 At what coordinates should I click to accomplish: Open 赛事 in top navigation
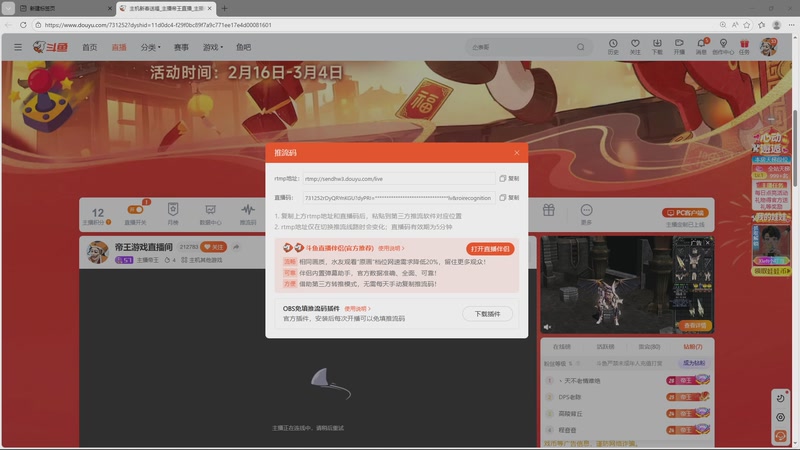click(181, 47)
